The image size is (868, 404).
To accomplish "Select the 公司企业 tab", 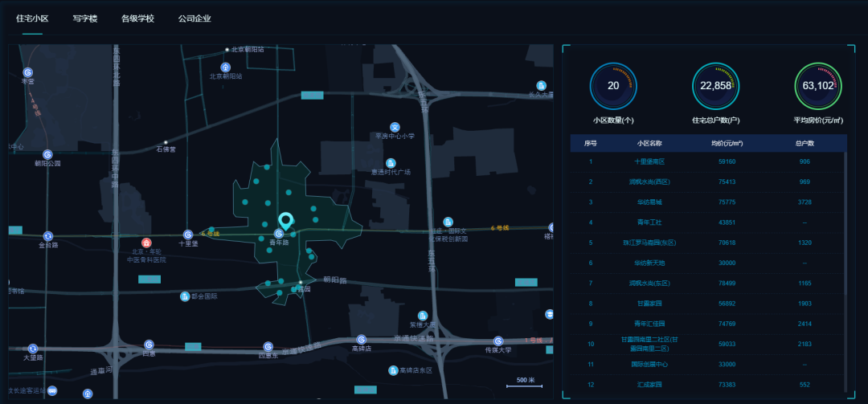I will [194, 18].
